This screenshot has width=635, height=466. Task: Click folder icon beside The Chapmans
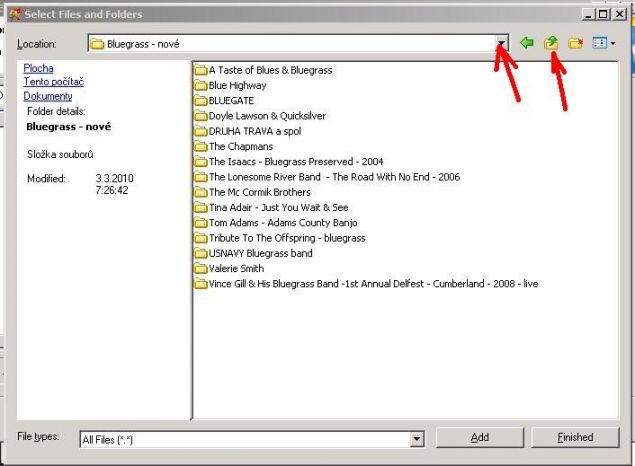(201, 146)
